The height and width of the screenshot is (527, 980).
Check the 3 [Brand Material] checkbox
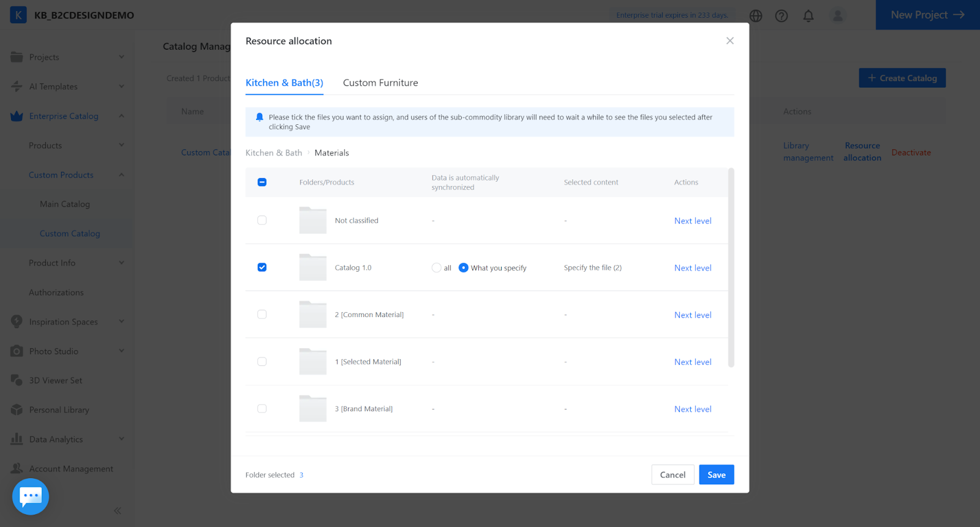point(262,409)
